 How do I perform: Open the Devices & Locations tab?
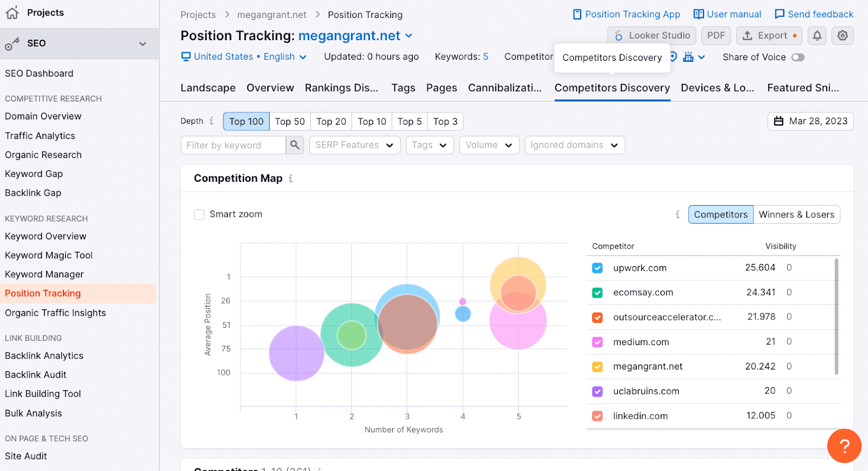tap(717, 88)
